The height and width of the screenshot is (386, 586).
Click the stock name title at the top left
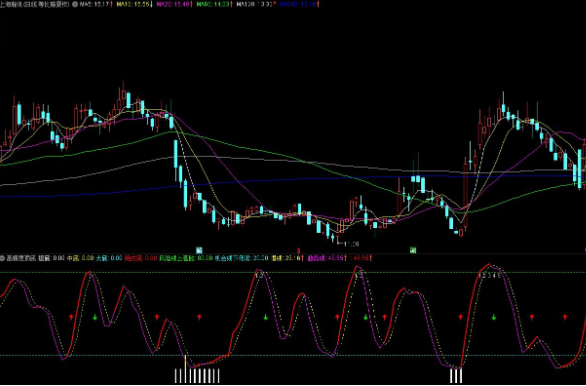point(35,4)
